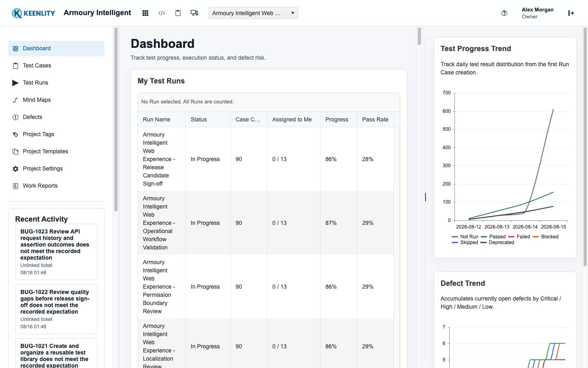Click the Work Reports document icon

click(x=16, y=186)
